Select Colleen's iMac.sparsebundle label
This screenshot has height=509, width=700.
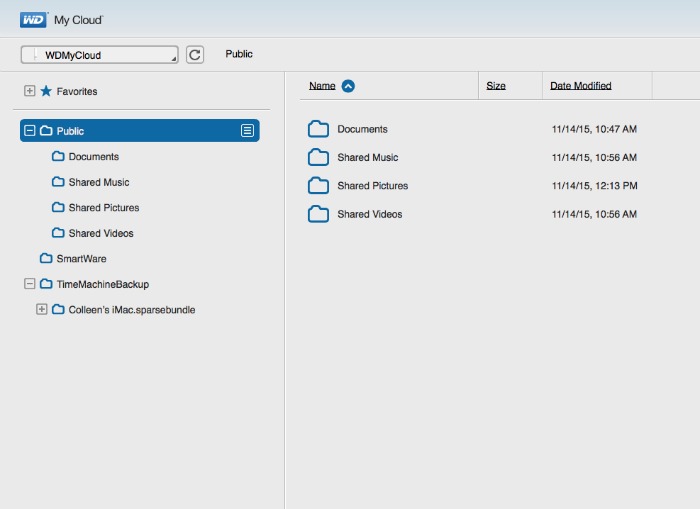(x=132, y=310)
